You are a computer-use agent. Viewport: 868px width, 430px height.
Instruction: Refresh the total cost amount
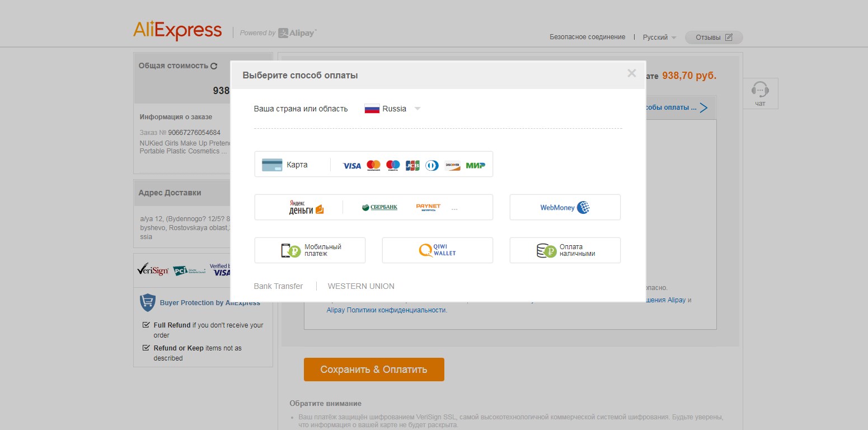click(x=214, y=66)
